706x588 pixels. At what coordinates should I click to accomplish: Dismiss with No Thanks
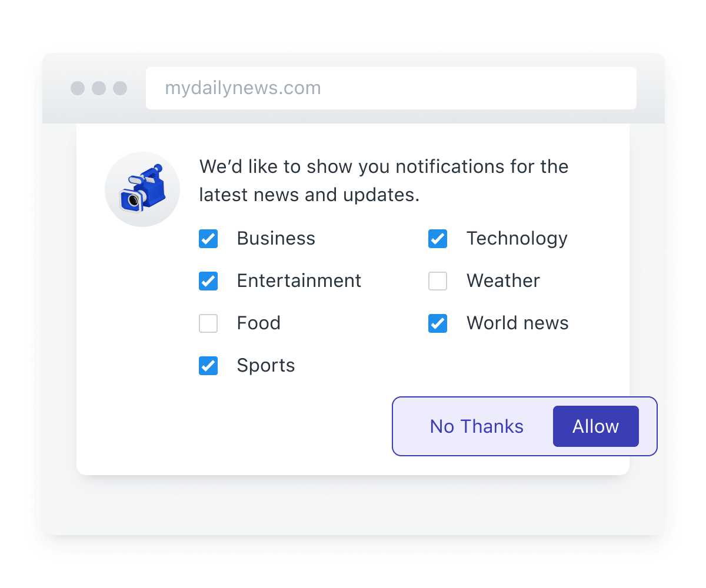click(477, 426)
